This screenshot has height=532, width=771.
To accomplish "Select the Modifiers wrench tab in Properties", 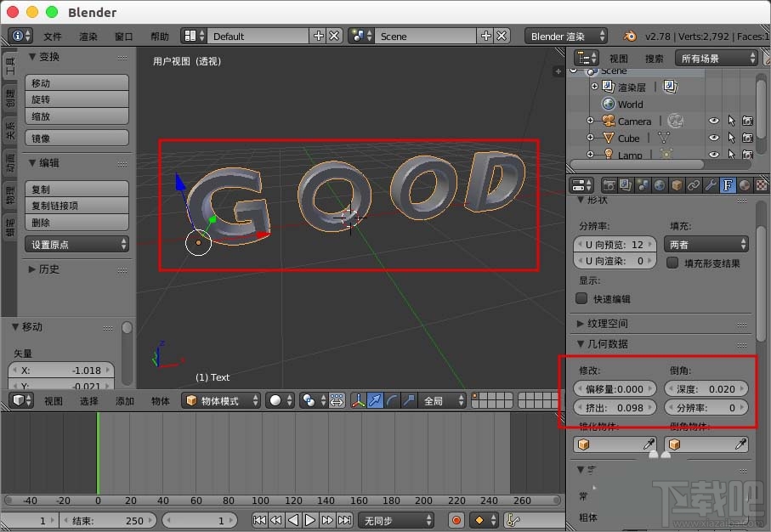I will pyautogui.click(x=710, y=184).
